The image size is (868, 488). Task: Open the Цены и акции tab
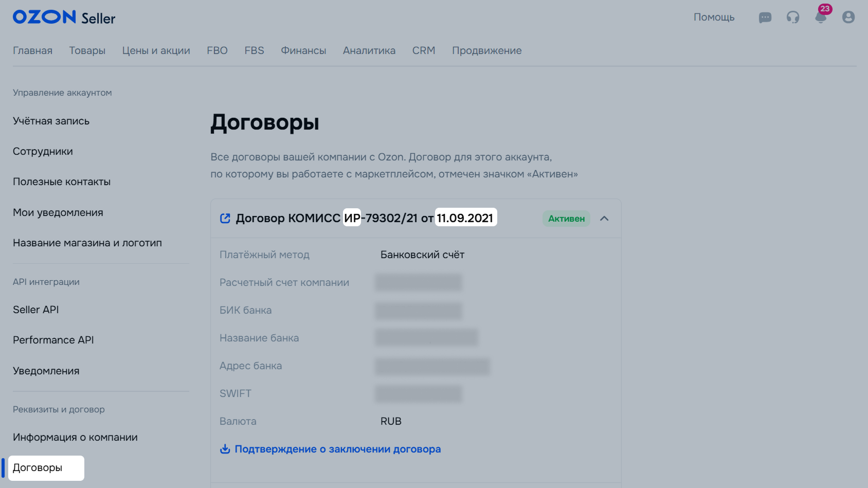[156, 50]
